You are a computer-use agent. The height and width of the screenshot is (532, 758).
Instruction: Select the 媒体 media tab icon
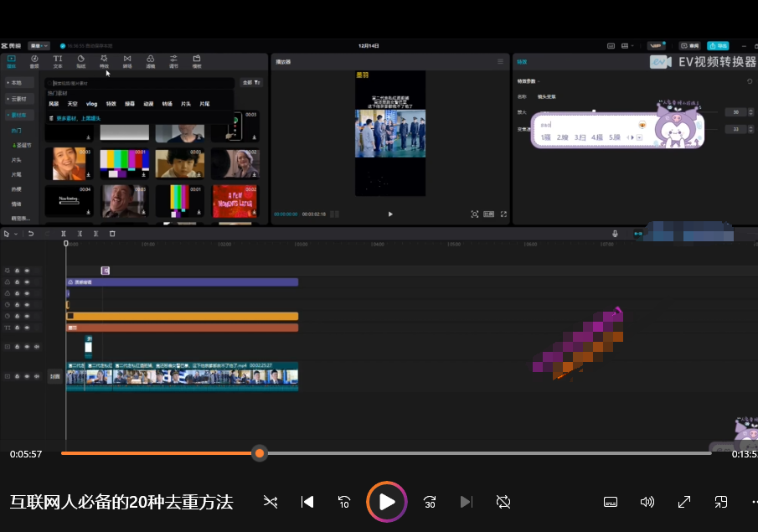point(11,61)
